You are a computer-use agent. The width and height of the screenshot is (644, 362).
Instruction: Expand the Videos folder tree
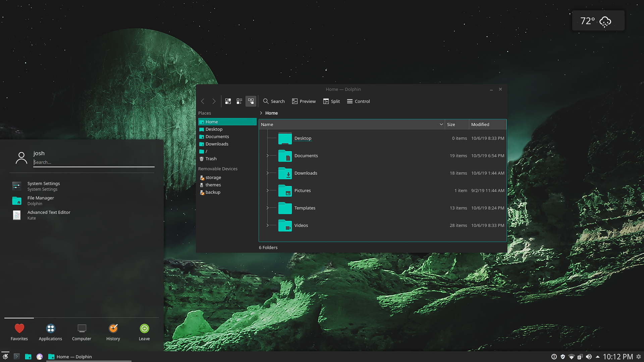(267, 225)
